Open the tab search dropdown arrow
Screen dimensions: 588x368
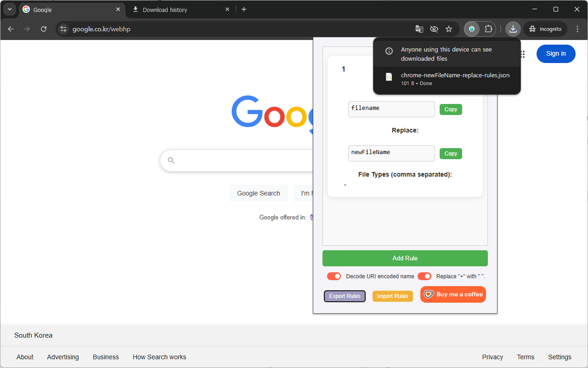pyautogui.click(x=10, y=9)
